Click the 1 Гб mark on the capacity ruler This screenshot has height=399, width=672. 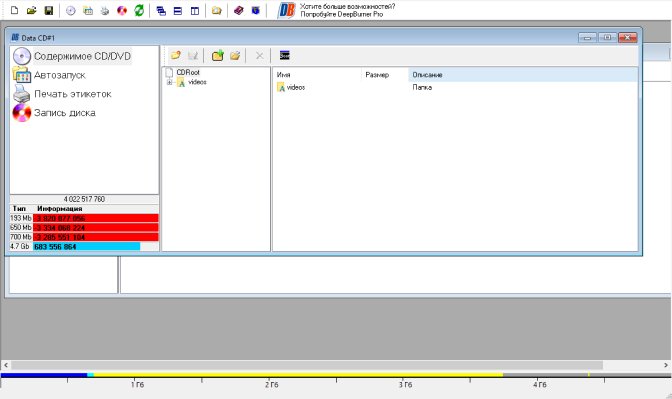tap(137, 385)
